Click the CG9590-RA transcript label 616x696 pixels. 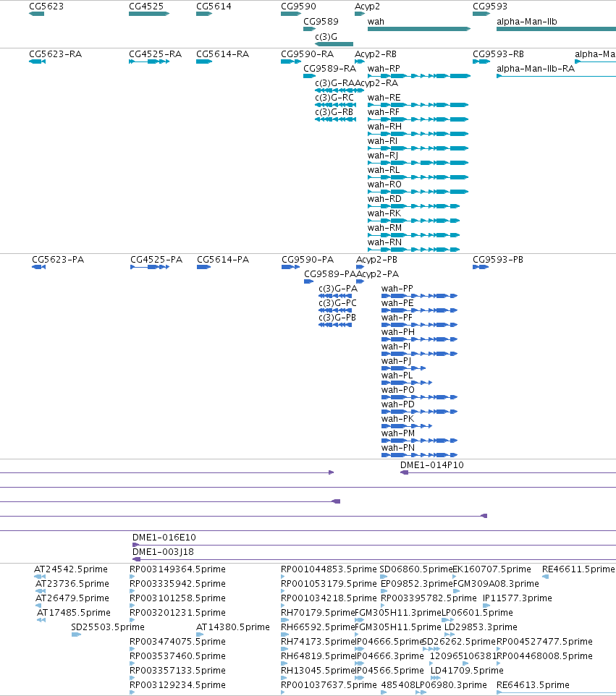(x=308, y=54)
